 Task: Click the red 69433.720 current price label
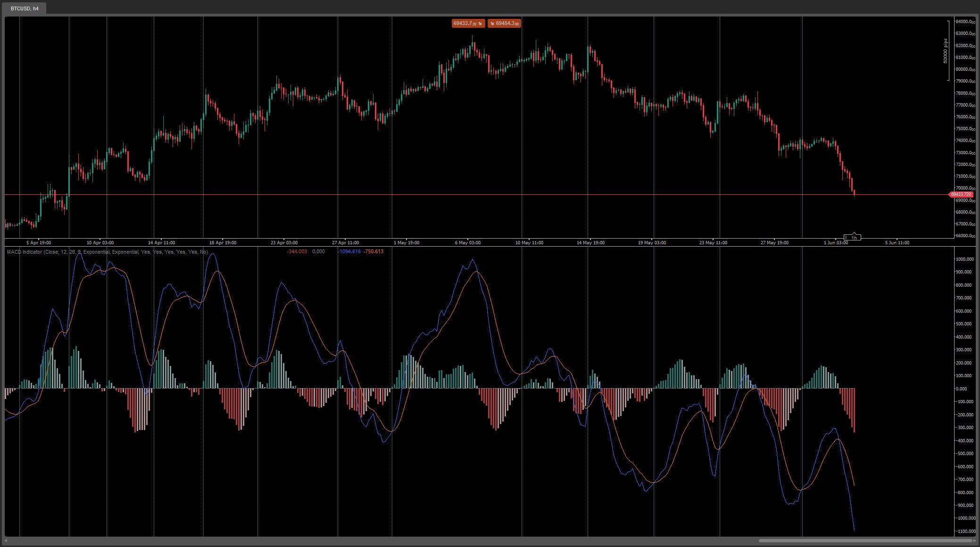(x=961, y=194)
